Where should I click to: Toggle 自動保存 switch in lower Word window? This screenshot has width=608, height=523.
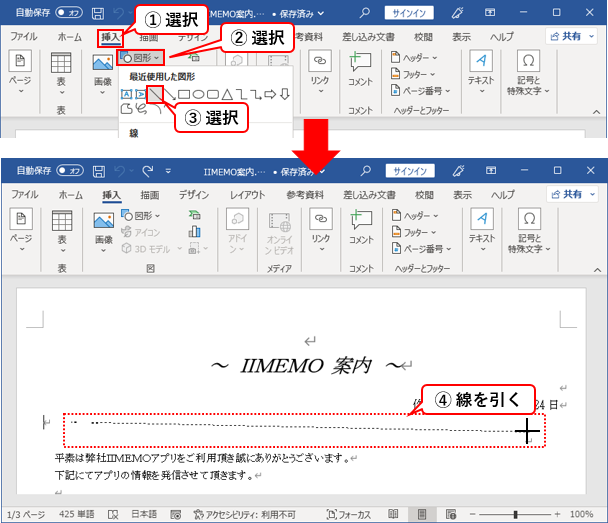pyautogui.click(x=70, y=171)
